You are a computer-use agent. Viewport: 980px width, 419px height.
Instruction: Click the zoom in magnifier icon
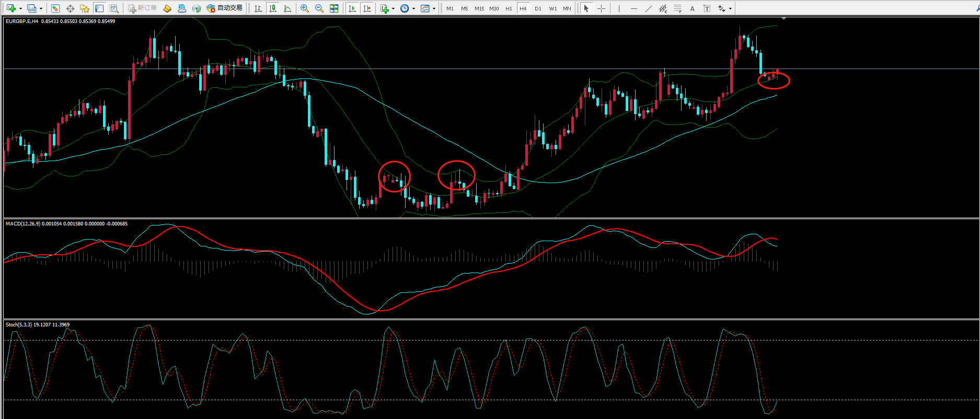click(x=305, y=8)
